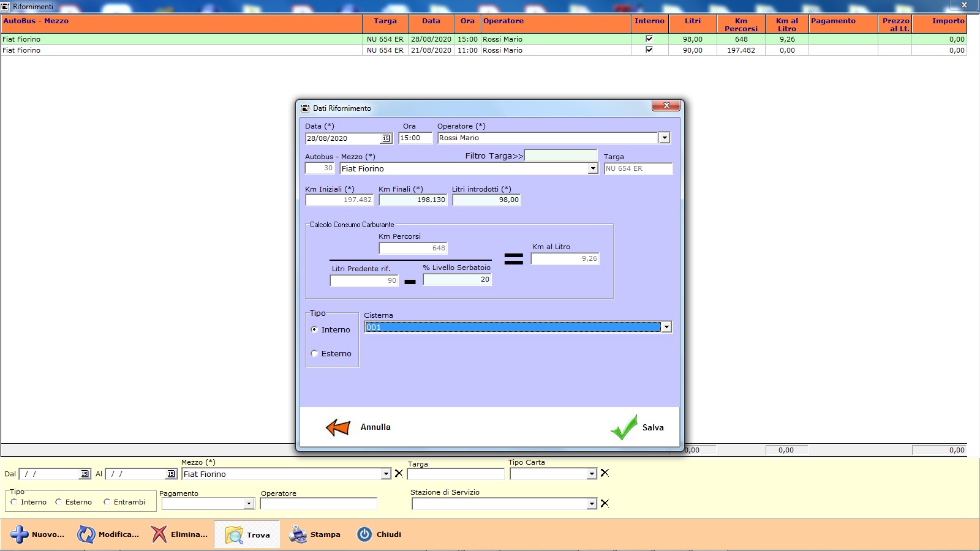Viewport: 980px width, 551px height.
Task: Click the Salva button label
Action: 653,427
